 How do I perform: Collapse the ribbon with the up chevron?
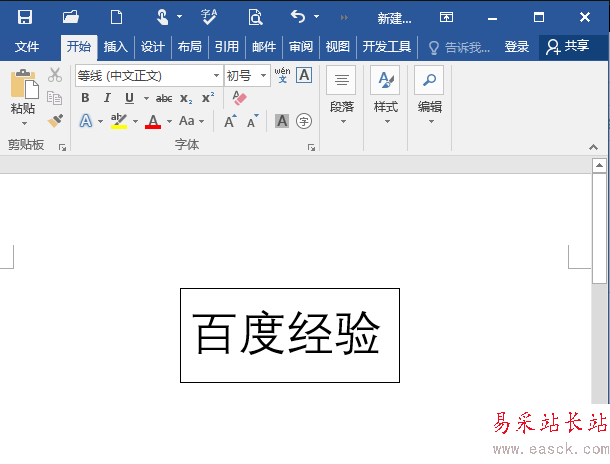593,147
